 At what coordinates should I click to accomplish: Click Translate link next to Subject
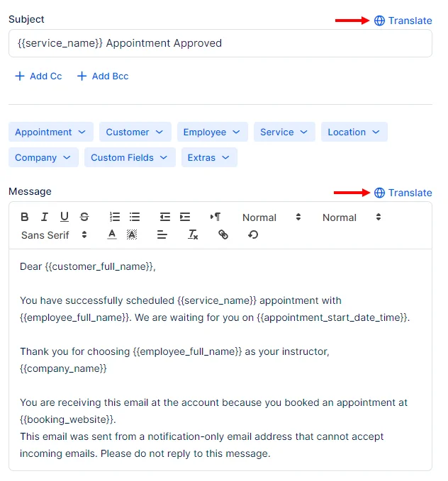pos(403,21)
